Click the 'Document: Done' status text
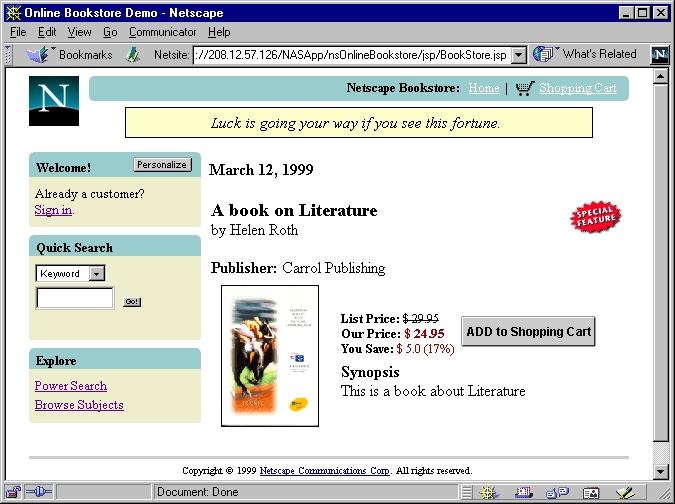675x504 pixels. coord(198,492)
